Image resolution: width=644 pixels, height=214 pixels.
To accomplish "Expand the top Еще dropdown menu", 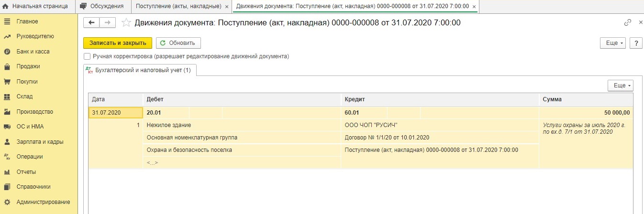I will click(x=613, y=43).
